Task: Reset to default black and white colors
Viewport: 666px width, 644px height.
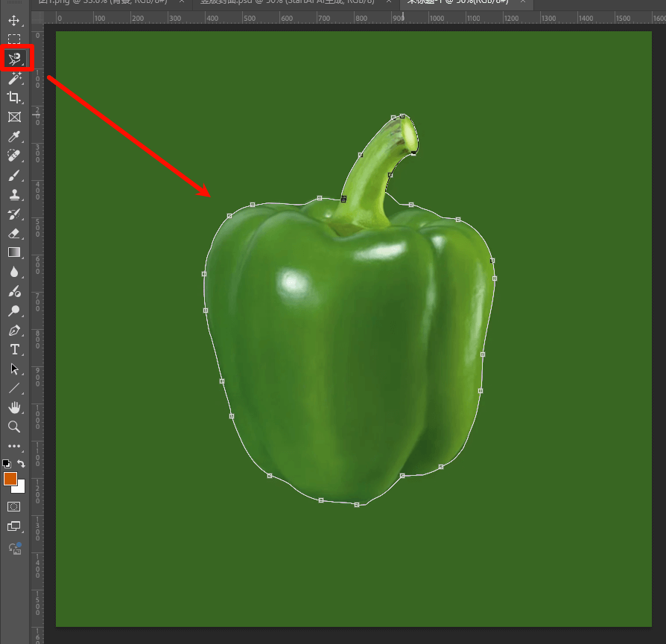Action: [x=7, y=463]
